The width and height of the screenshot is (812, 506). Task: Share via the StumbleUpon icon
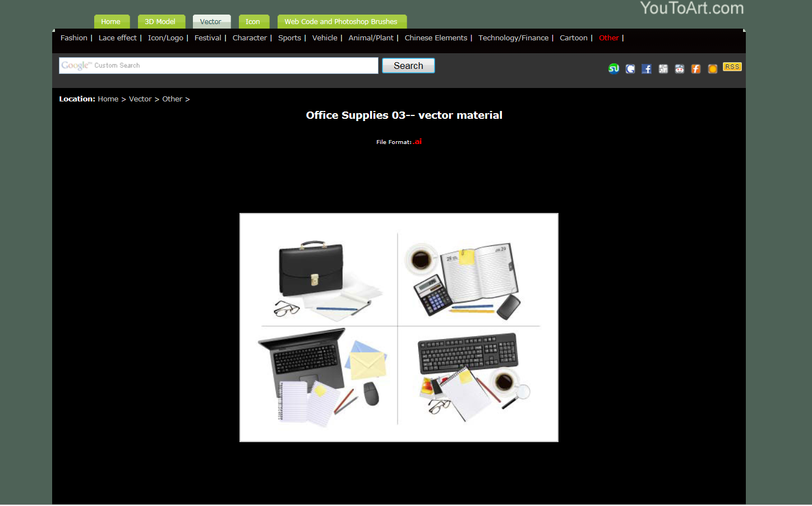[613, 69]
